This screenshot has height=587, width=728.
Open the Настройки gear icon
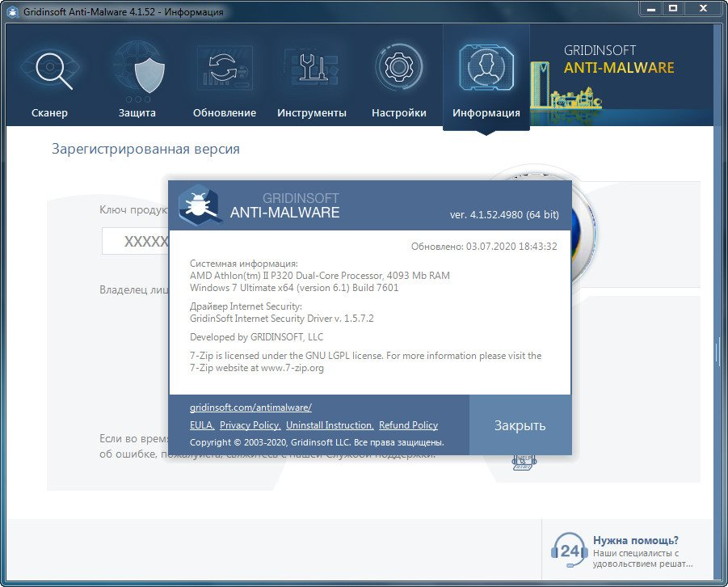[399, 67]
